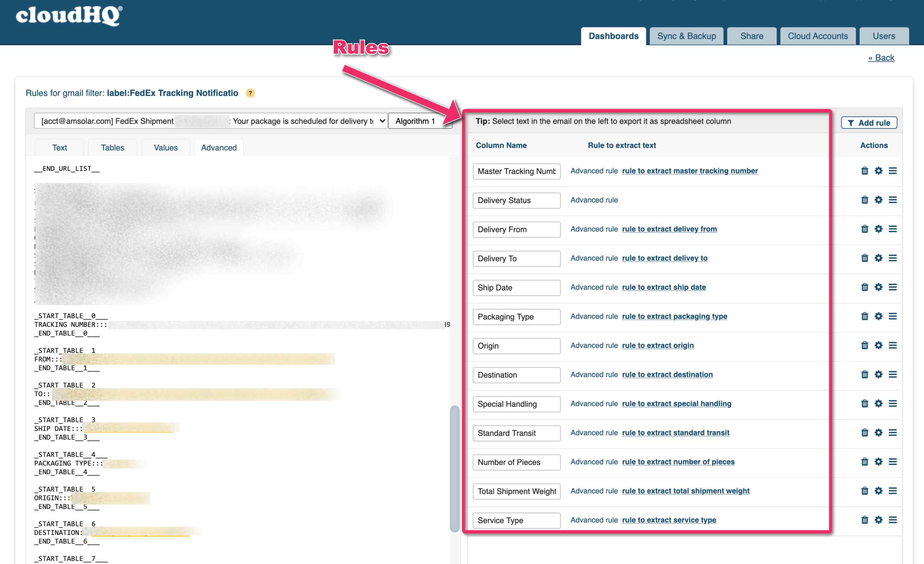Open gear settings for Packaging Type rule
The height and width of the screenshot is (564, 924).
(x=878, y=316)
